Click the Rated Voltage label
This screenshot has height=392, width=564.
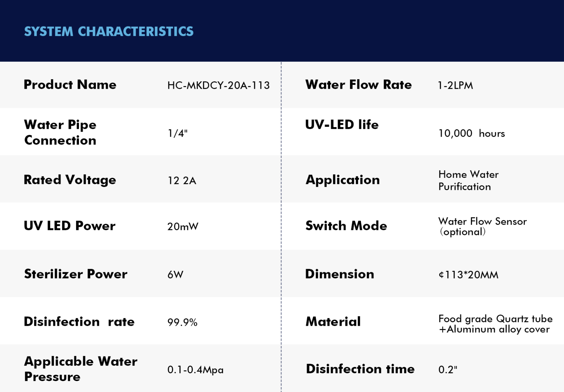pyautogui.click(x=70, y=180)
